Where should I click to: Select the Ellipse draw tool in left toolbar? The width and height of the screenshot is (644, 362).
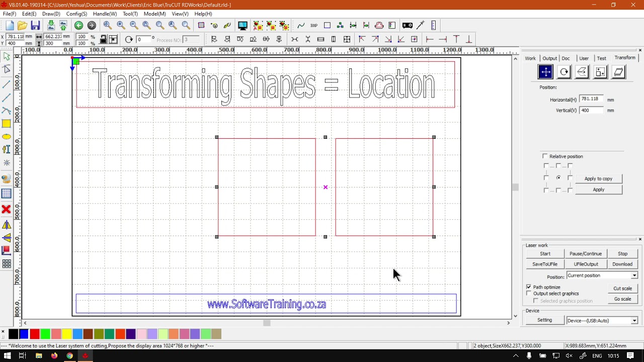pos(7,137)
